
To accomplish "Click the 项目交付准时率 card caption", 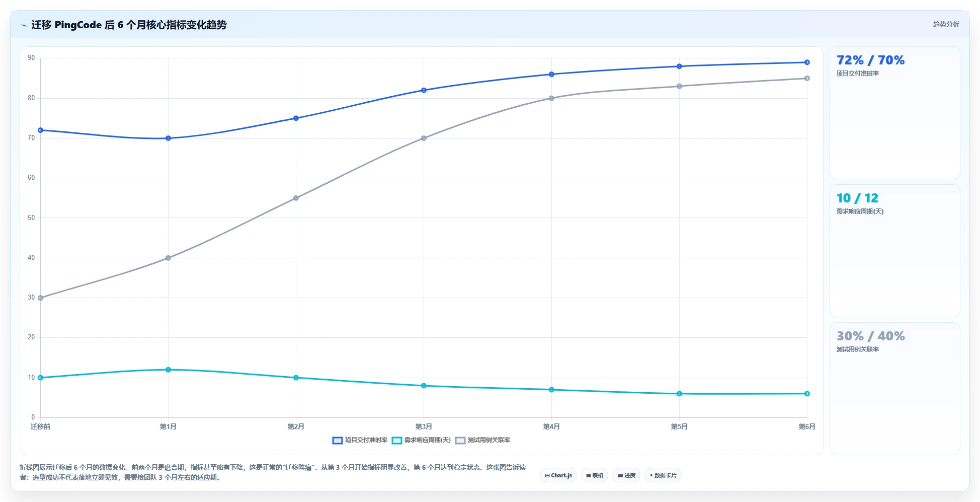I will click(858, 74).
